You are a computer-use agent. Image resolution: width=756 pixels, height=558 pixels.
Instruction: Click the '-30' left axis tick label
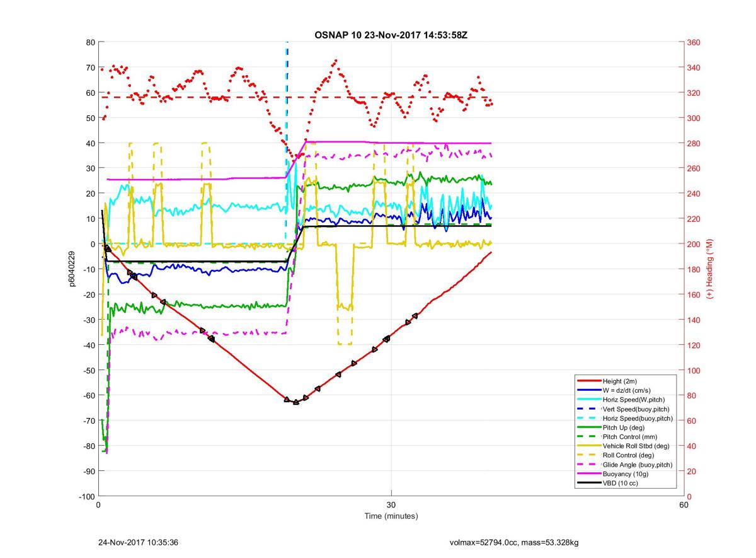pos(89,320)
